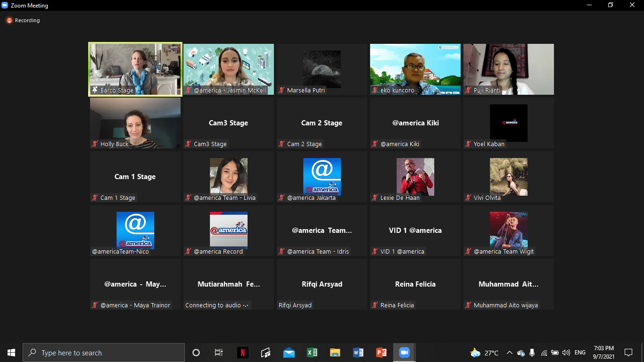Click the weather 27°C widget

[x=484, y=353]
